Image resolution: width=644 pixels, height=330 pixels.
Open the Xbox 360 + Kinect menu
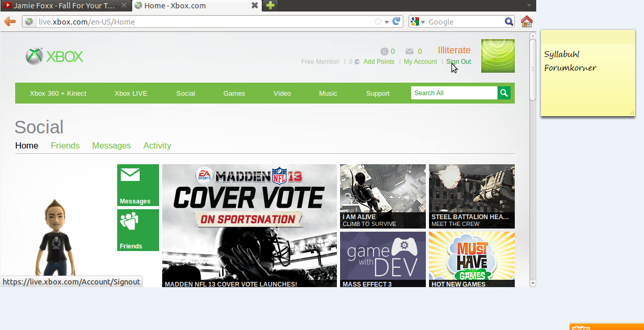(x=58, y=94)
